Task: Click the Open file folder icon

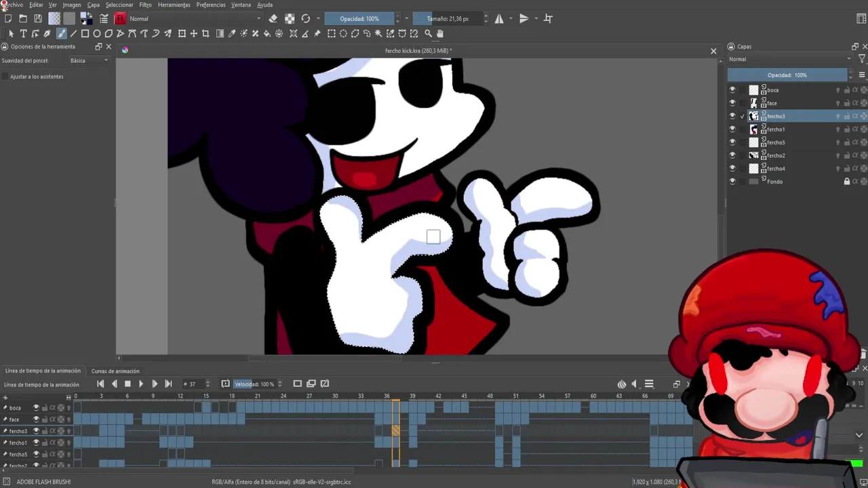Action: tap(23, 18)
